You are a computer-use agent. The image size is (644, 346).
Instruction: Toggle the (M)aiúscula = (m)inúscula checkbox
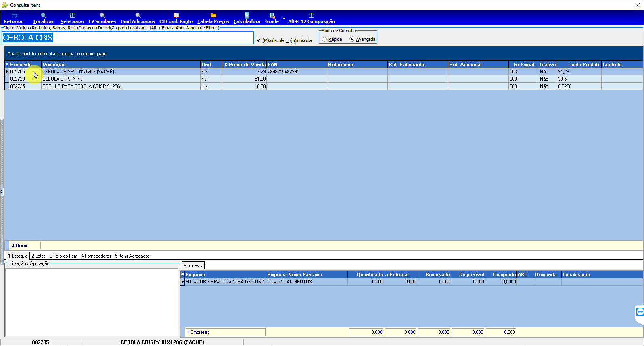tap(259, 40)
